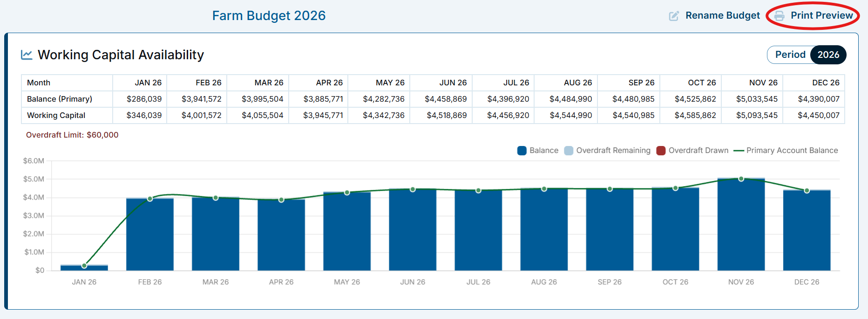Select the JAN 26 chart bar
The image size is (868, 319).
coord(84,268)
